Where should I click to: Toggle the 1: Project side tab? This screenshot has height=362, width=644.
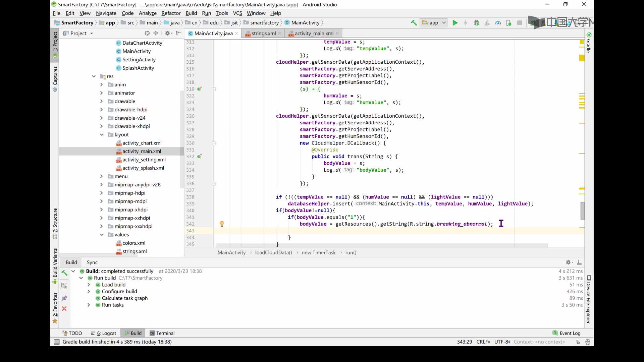click(55, 45)
